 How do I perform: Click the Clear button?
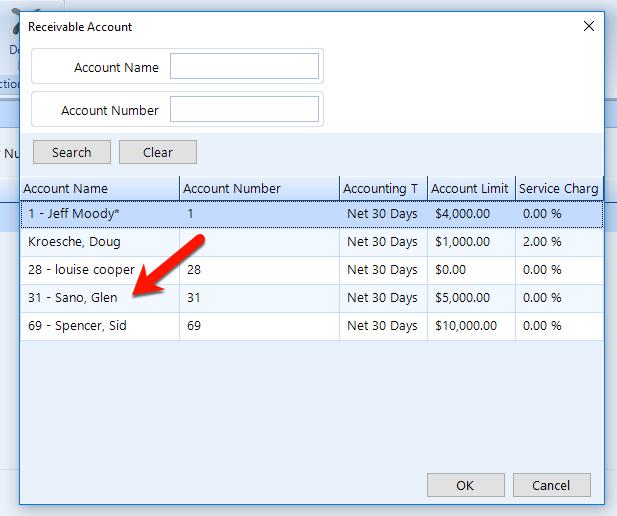[158, 152]
